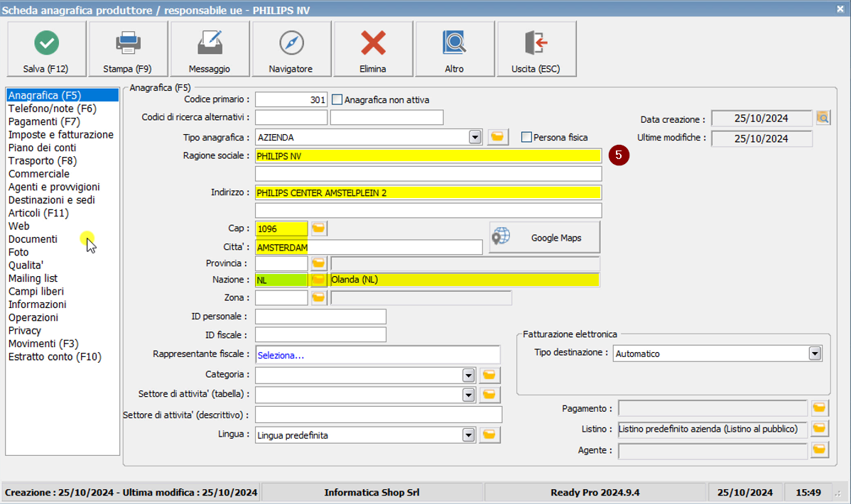
Task: Focus the ID fiscale field
Action: 321,335
